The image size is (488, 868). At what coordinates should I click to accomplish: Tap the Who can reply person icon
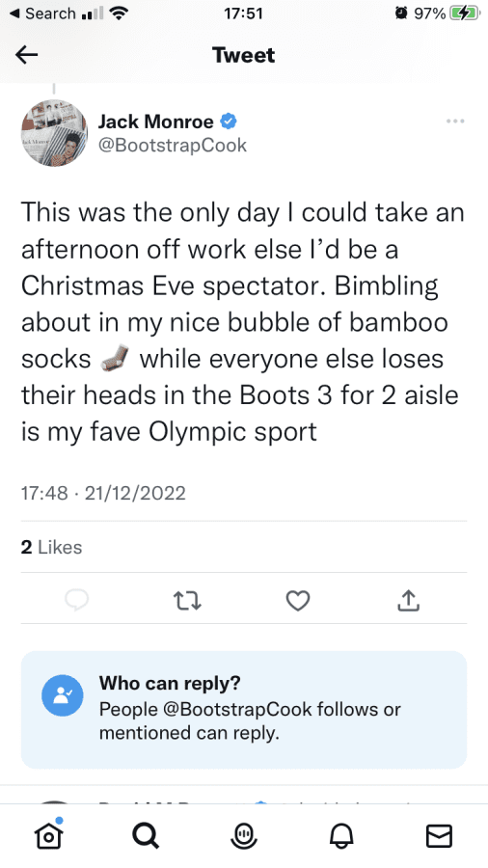(x=63, y=695)
